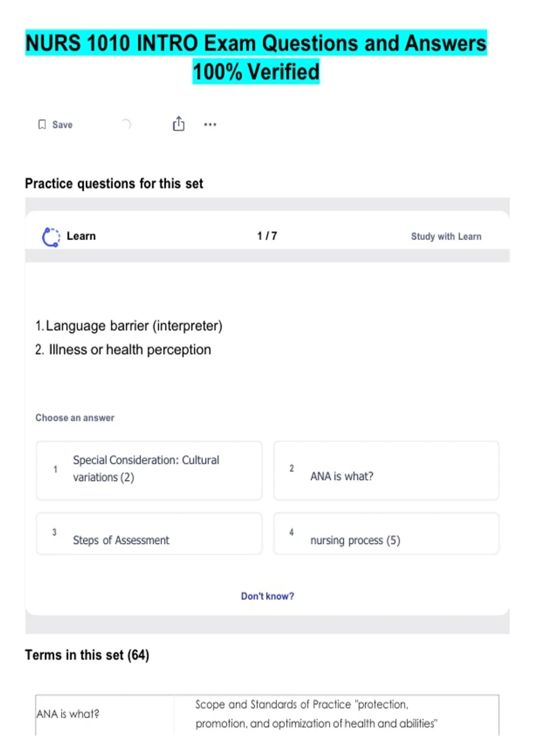Click the circular Learn mode icon
The image size is (534, 756).
pyautogui.click(x=51, y=237)
